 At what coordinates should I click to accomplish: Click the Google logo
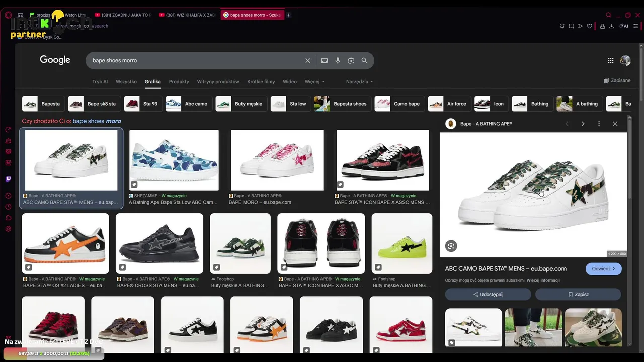[x=55, y=60]
